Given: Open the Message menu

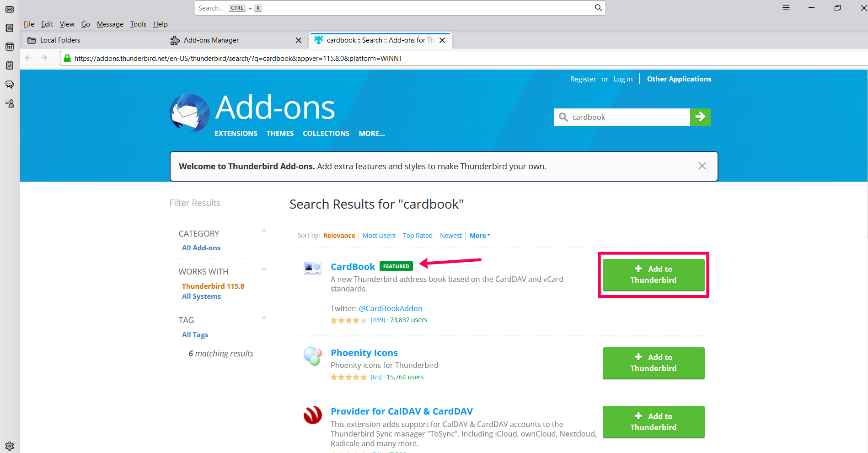Looking at the screenshot, I should 110,24.
